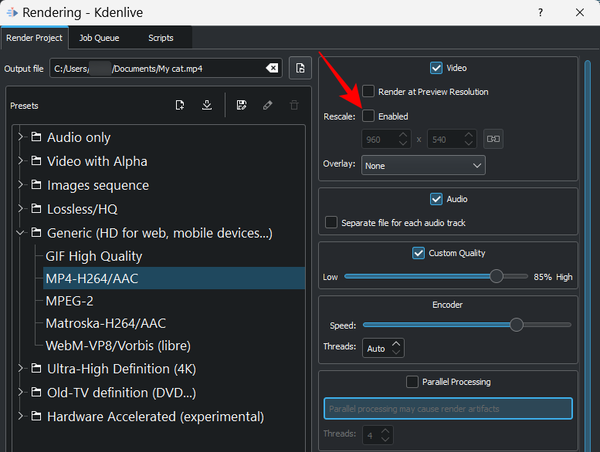Click the right panel vertical scrollbar

[x=587, y=256]
